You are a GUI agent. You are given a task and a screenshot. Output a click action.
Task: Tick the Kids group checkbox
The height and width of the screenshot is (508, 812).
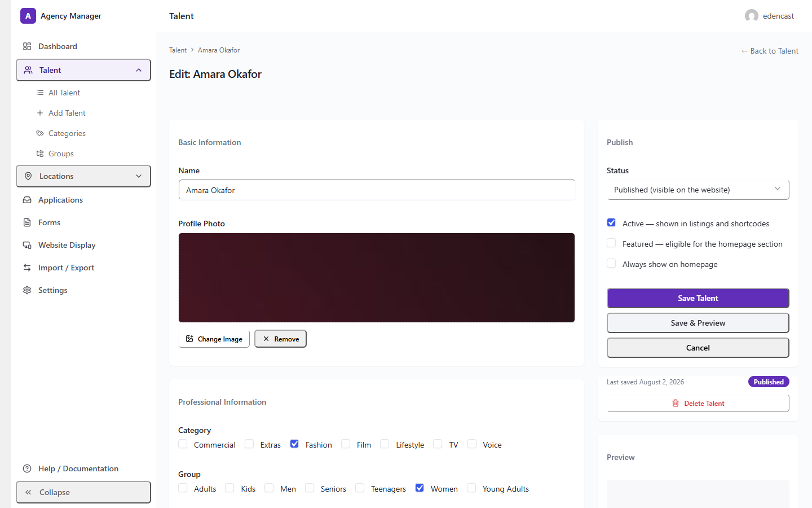coord(230,488)
